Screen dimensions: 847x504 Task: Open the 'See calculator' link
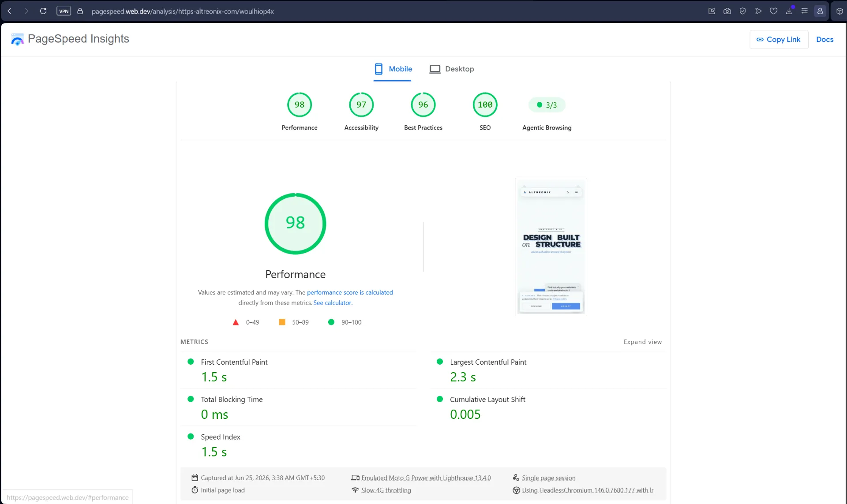[x=332, y=303]
